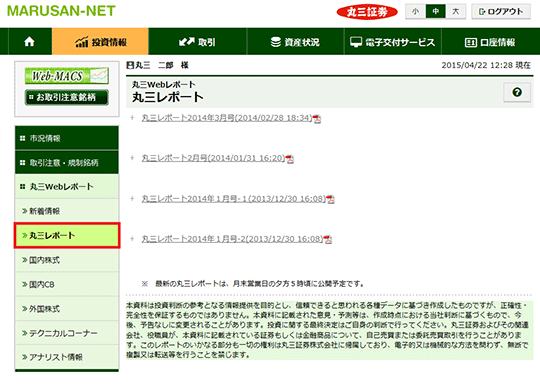
Task: Click PDF icon beside 2014年3月号 report
Action: pos(317,119)
